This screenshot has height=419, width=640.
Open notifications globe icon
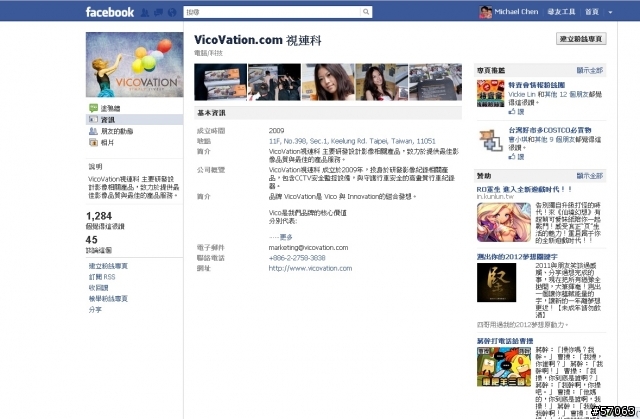click(172, 13)
